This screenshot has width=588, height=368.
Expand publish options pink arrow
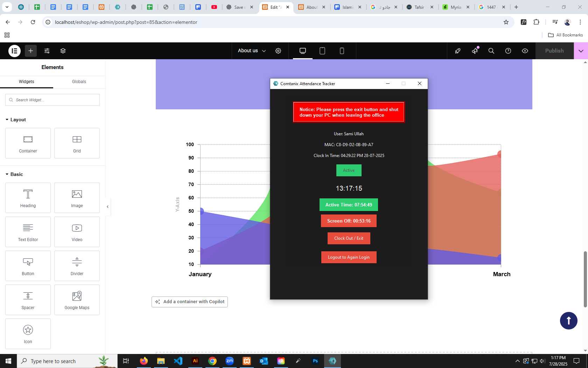point(581,51)
